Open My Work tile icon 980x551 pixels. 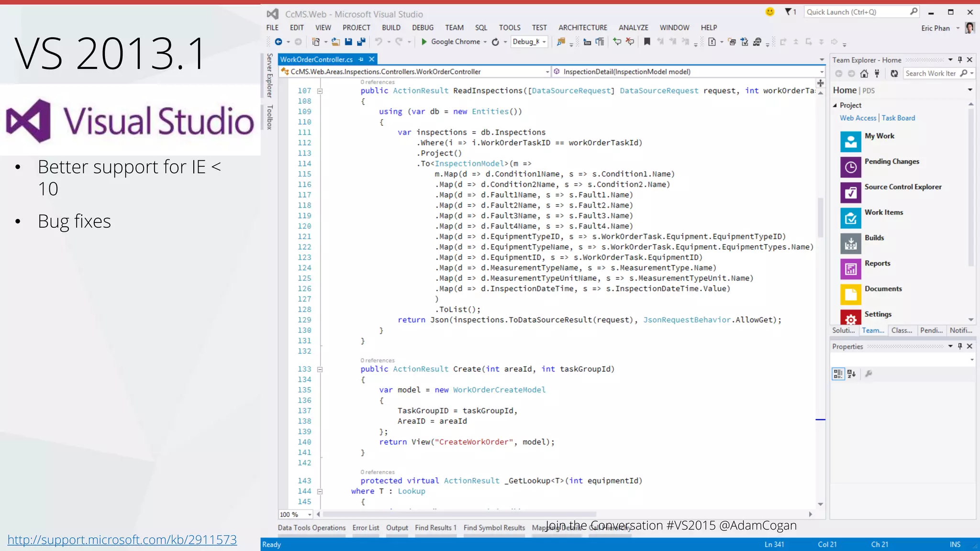tap(851, 141)
